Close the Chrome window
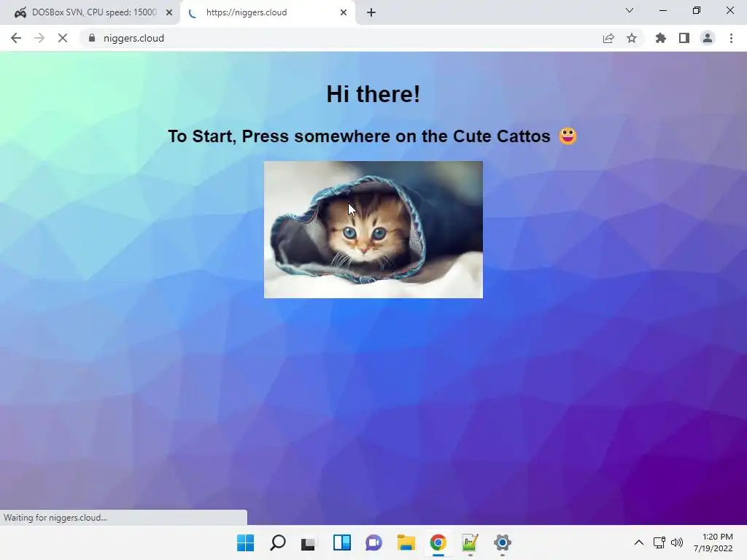The height and width of the screenshot is (560, 747). [729, 10]
